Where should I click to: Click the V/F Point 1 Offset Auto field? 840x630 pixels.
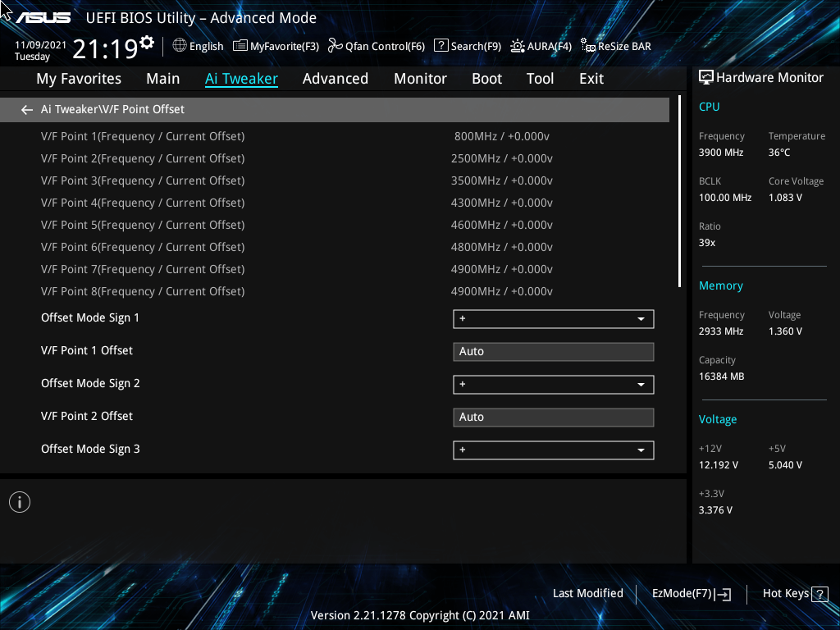pos(554,352)
